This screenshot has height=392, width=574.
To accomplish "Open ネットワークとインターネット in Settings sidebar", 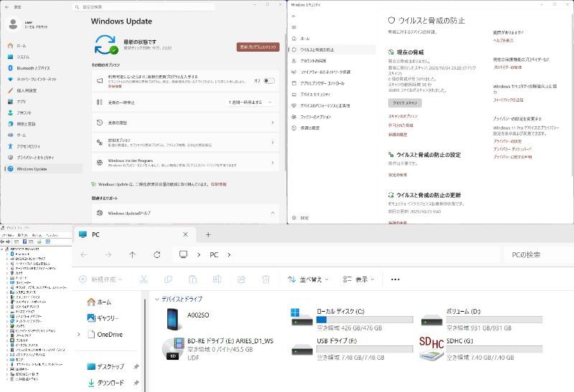I will coord(43,80).
